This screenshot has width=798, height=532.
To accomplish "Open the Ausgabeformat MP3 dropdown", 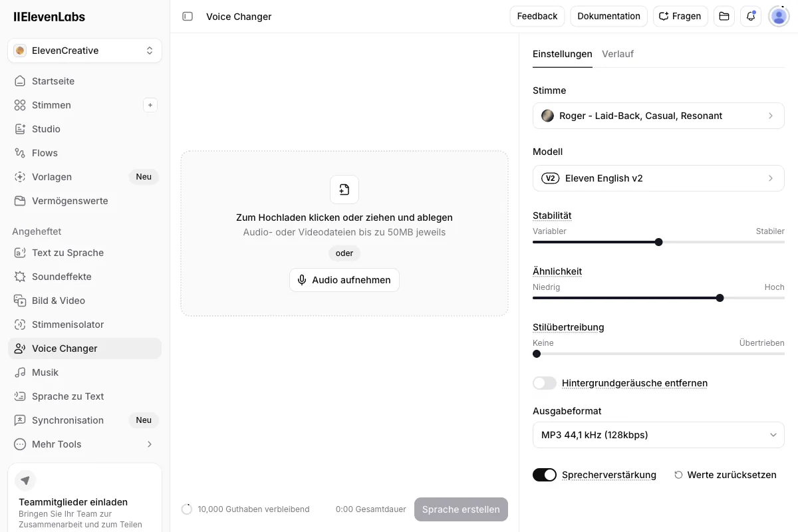I will (x=658, y=435).
